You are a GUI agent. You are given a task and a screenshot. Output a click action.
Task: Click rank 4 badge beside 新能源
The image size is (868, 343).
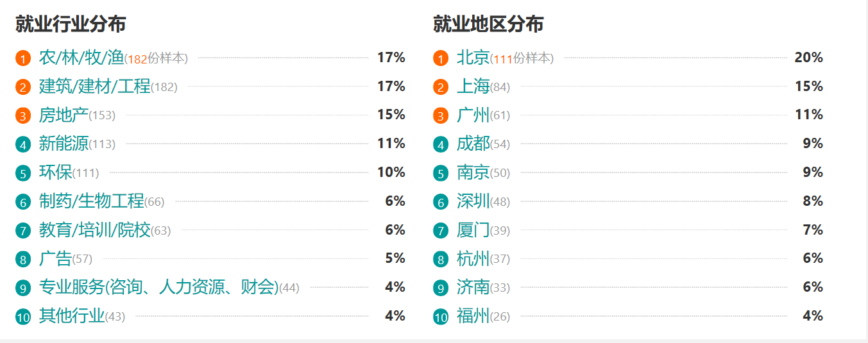[23, 144]
